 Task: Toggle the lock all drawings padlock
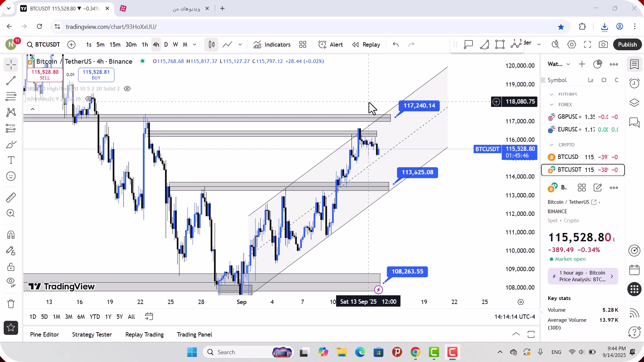click(11, 267)
